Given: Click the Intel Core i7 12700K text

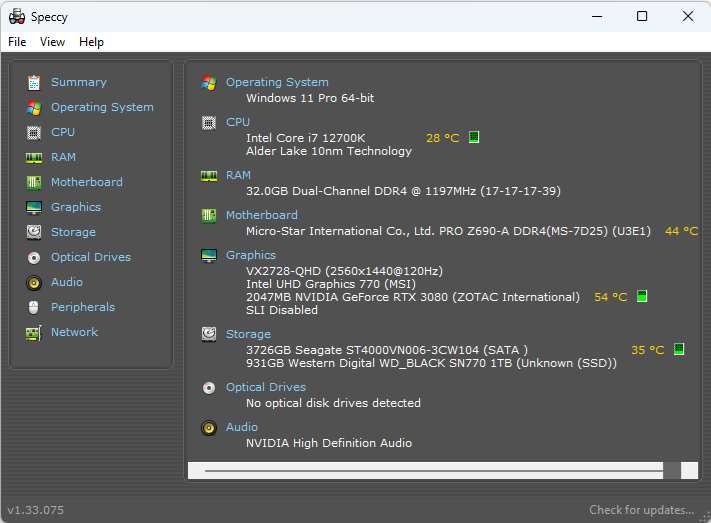Looking at the screenshot, I should (x=306, y=138).
